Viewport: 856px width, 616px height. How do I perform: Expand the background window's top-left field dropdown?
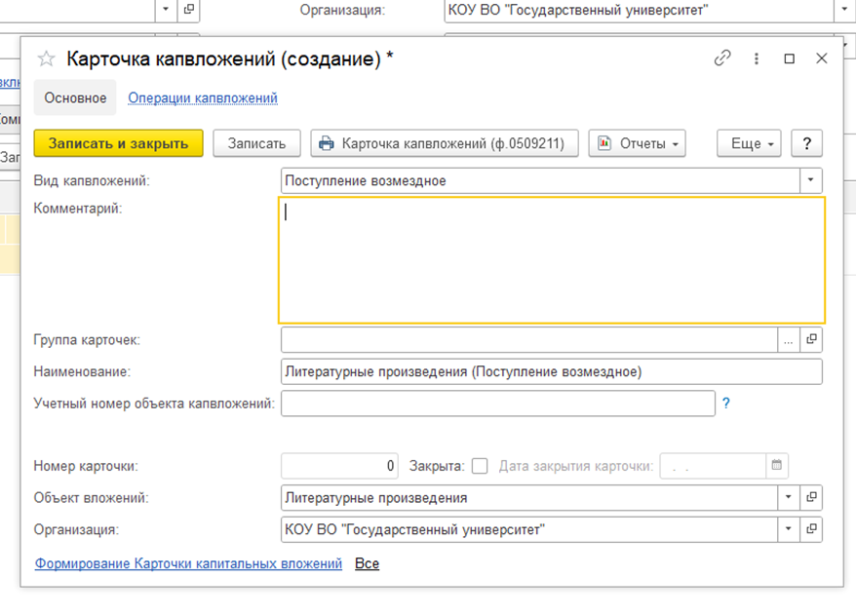(x=166, y=10)
